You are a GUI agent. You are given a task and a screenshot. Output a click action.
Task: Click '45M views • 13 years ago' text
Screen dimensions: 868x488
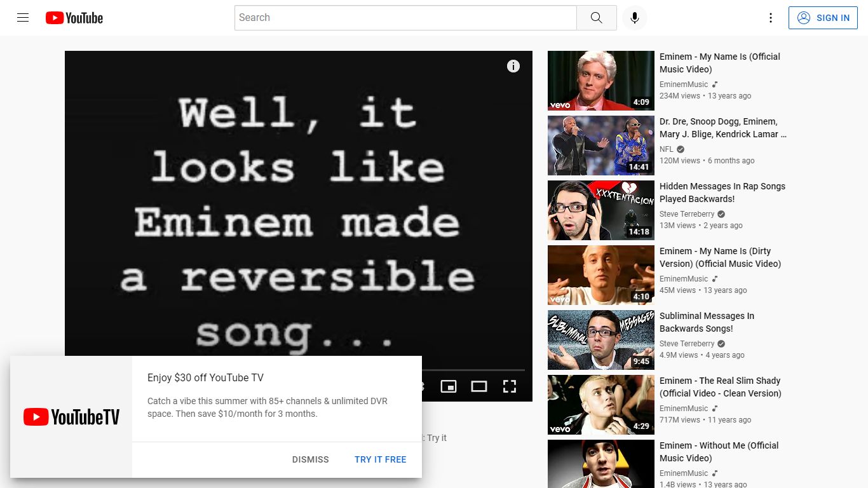(x=703, y=290)
